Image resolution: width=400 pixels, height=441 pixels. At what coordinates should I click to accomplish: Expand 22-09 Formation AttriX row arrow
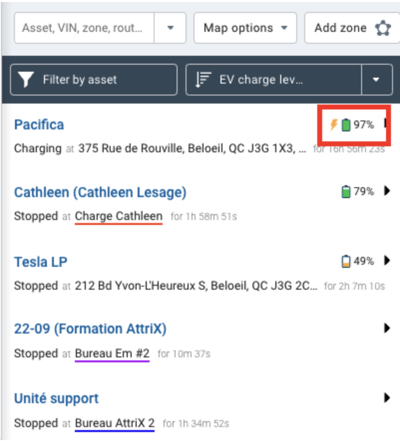387,328
